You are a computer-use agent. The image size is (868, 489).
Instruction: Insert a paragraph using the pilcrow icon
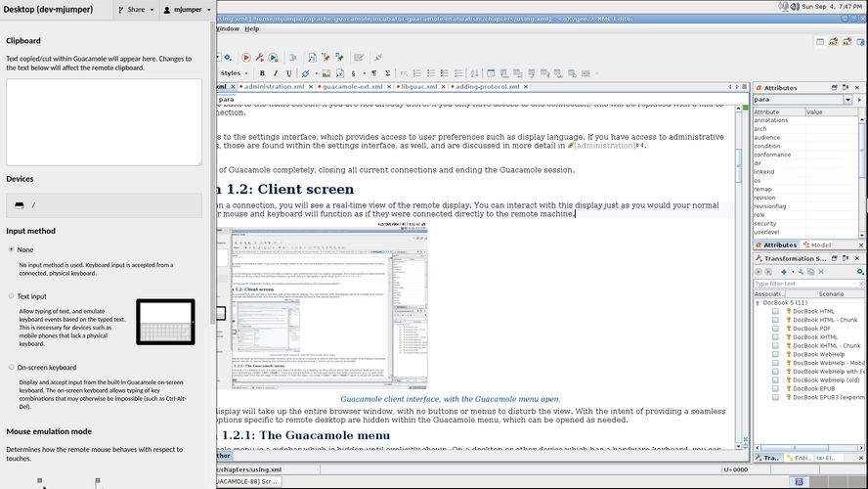coord(374,73)
